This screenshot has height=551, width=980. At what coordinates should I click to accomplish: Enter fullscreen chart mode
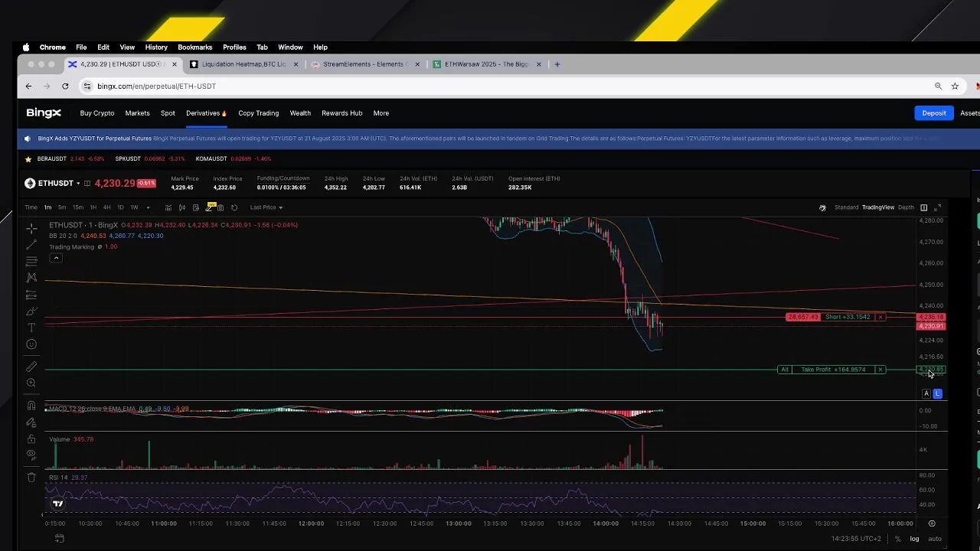pyautogui.click(x=937, y=207)
